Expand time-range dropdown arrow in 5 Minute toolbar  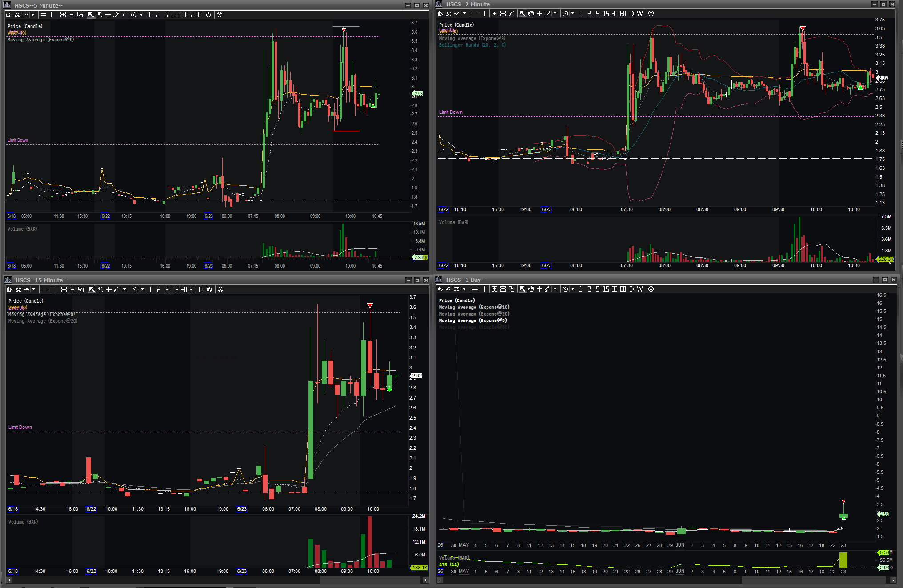(141, 15)
